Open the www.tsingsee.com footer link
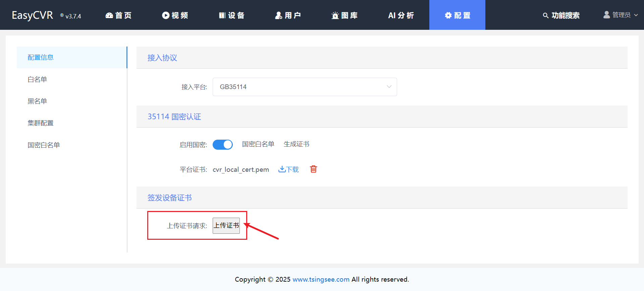 coord(321,280)
